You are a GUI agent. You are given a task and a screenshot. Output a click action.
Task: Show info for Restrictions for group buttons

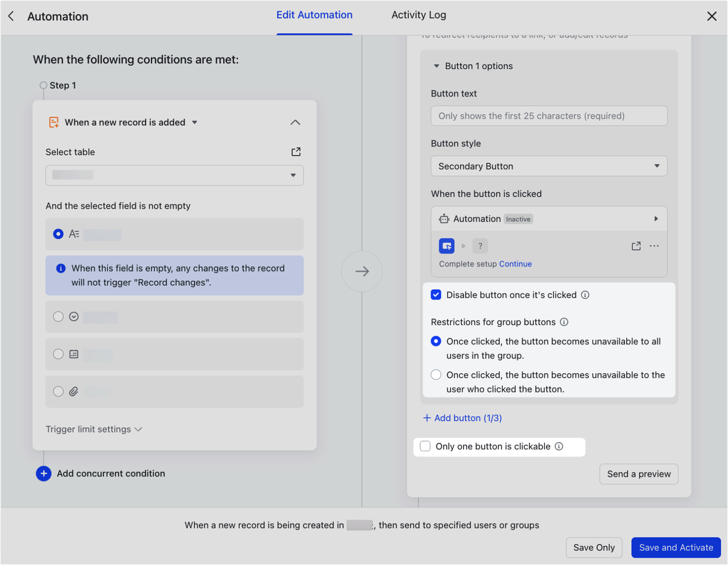coord(564,322)
